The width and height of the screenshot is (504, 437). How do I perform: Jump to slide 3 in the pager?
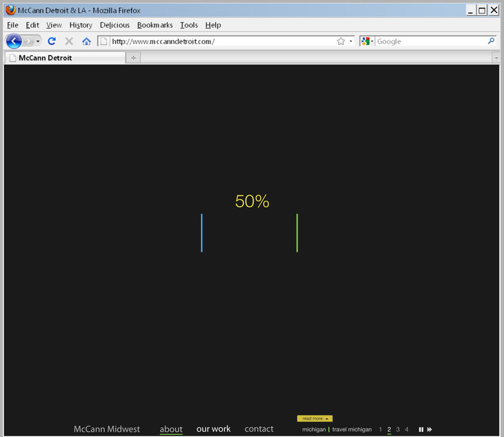tap(398, 430)
